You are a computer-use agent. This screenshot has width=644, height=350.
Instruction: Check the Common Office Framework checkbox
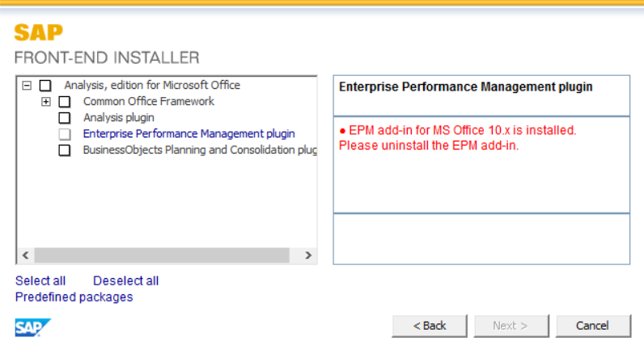click(65, 101)
